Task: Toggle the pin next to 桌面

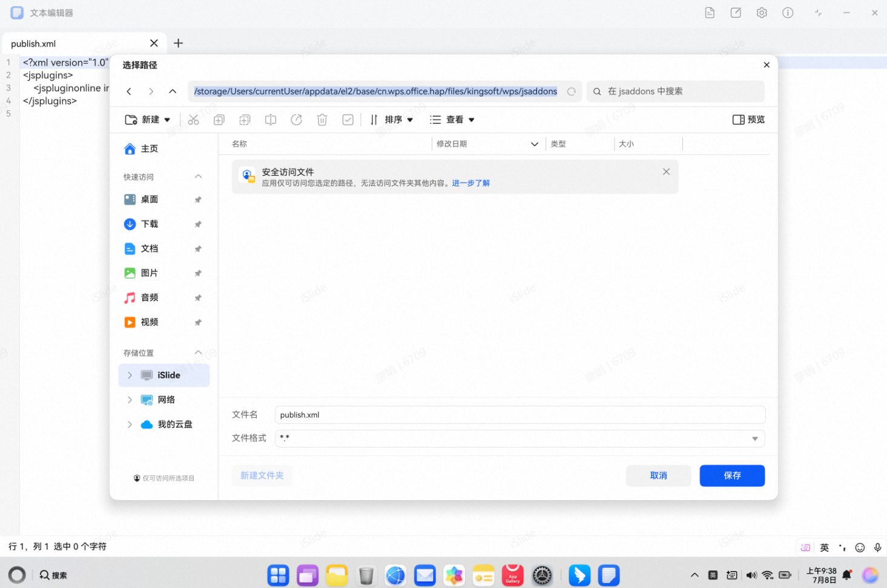Action: coord(197,200)
